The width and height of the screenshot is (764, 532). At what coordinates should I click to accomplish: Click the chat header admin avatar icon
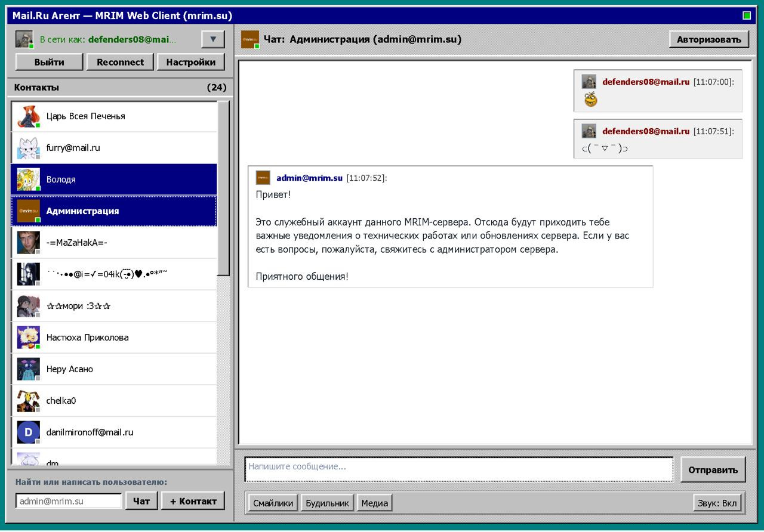pos(250,39)
